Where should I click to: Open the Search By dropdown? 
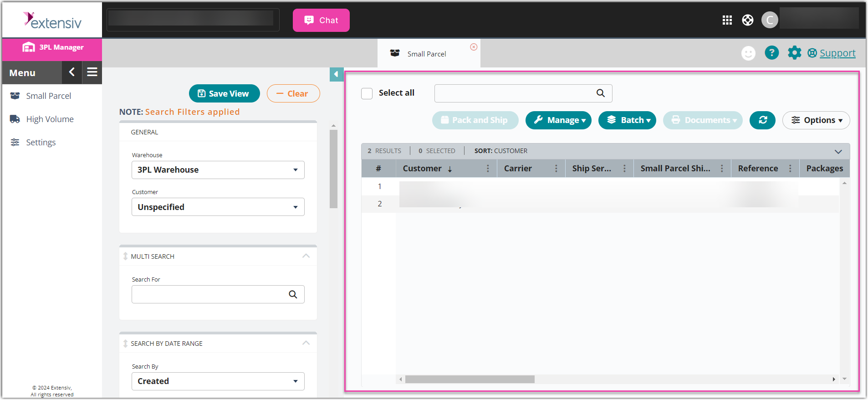pos(218,381)
